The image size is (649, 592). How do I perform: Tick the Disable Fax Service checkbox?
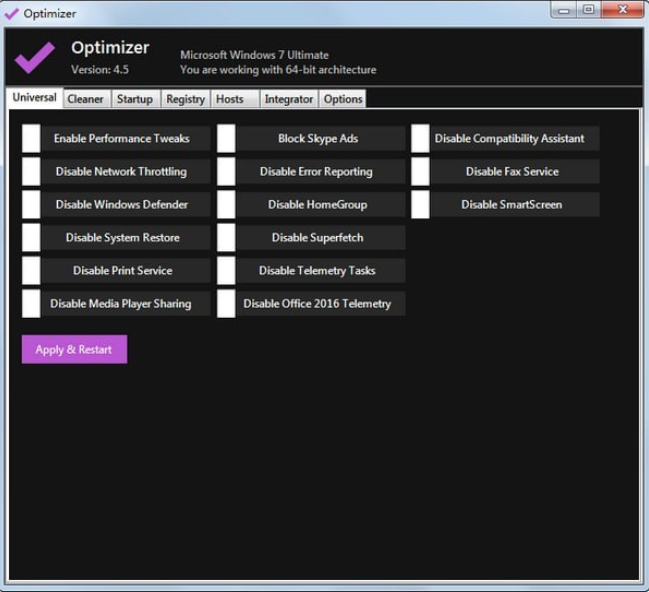420,171
